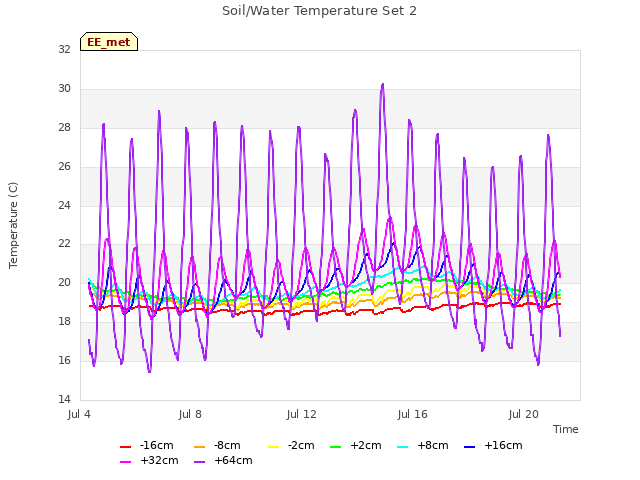This screenshot has width=640, height=480.
Task: Toggle the +32cm series in legend
Action: point(149,460)
